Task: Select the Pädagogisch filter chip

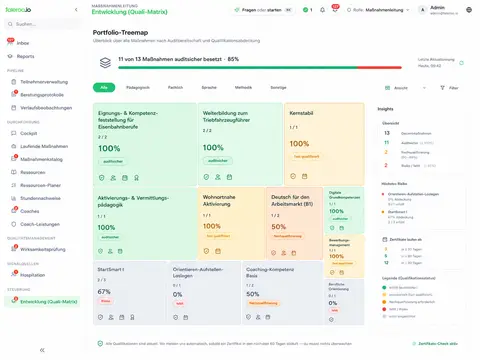Action: coord(138,88)
